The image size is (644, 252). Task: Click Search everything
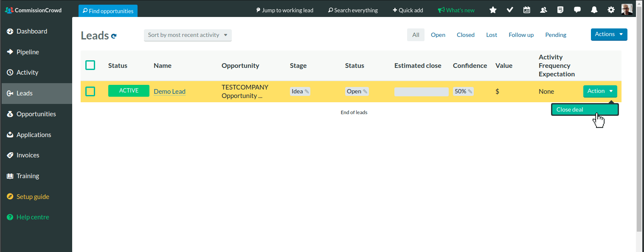click(x=353, y=10)
